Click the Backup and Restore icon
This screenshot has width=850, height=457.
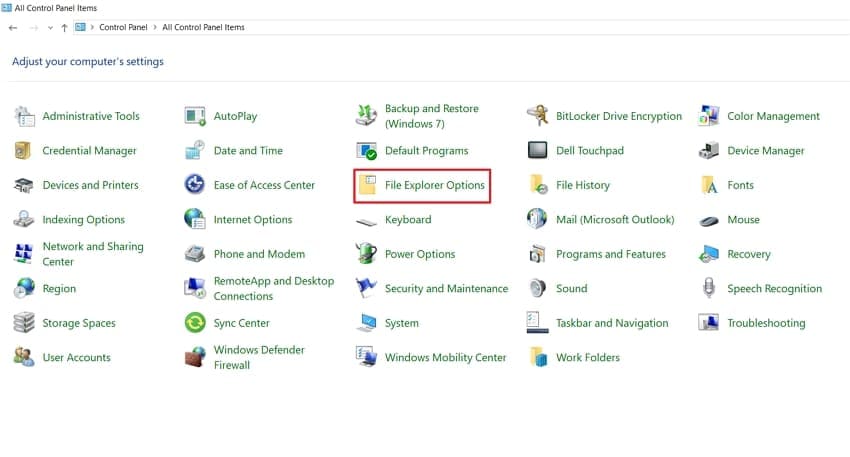(366, 116)
